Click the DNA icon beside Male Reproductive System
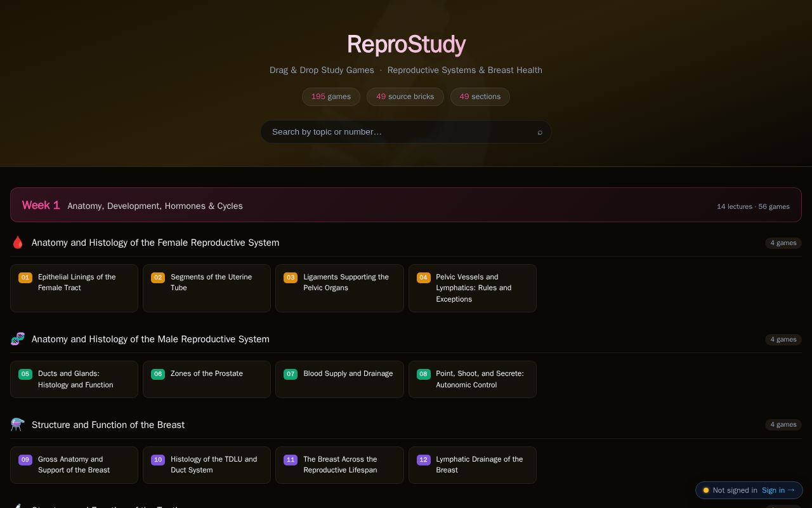This screenshot has width=812, height=508. 18,339
